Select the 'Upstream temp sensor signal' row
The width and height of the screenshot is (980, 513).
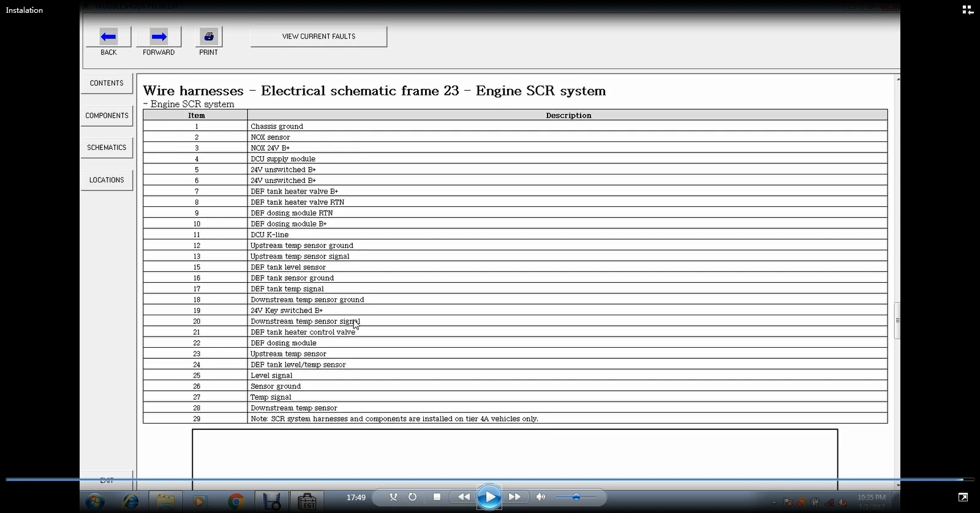pyautogui.click(x=515, y=256)
